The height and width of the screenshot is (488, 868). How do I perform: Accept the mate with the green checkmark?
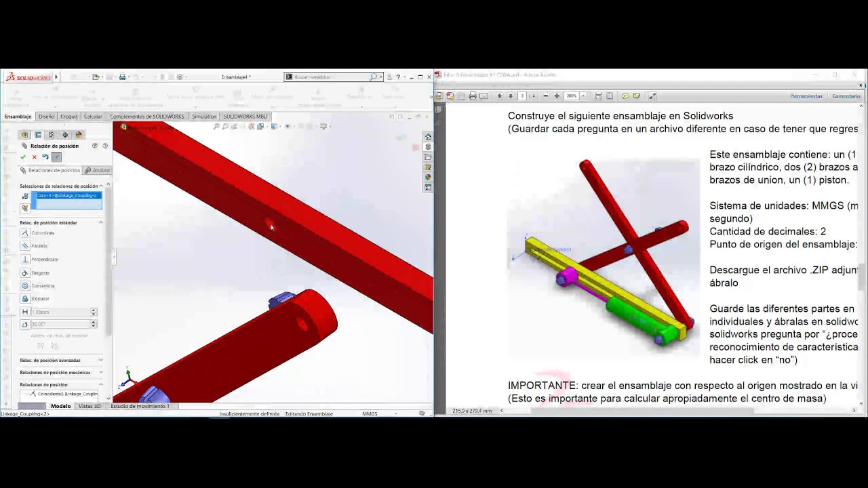[x=23, y=157]
